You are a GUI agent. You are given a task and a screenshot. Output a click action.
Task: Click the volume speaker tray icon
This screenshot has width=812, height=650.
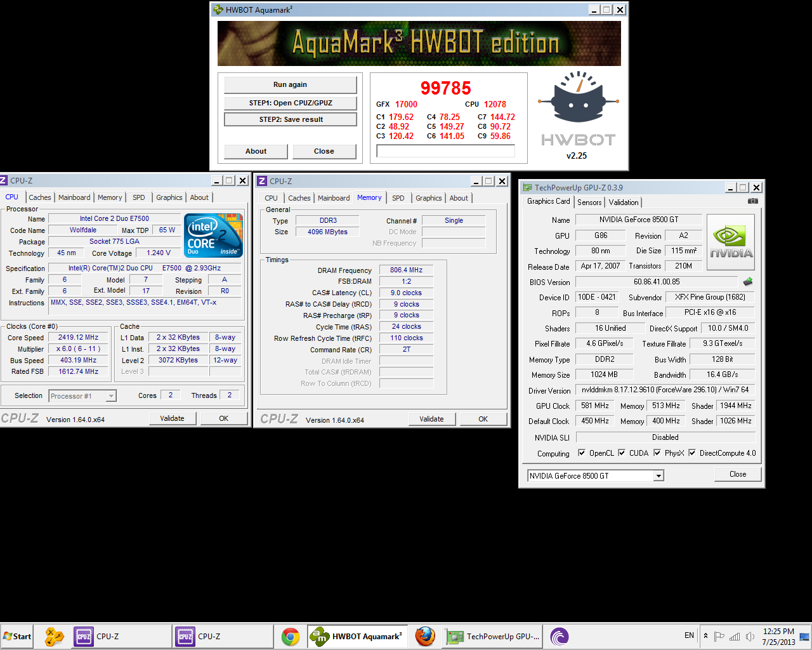pyautogui.click(x=750, y=637)
